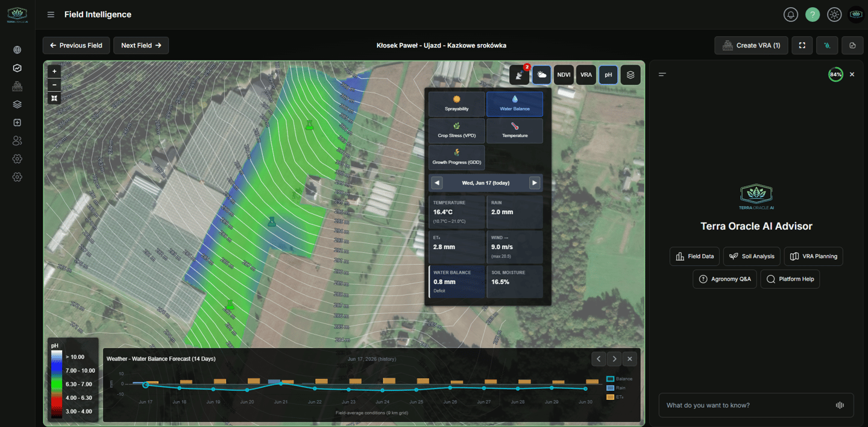Select the Growth Progress (GDD) mode
The image size is (868, 427).
(x=457, y=157)
